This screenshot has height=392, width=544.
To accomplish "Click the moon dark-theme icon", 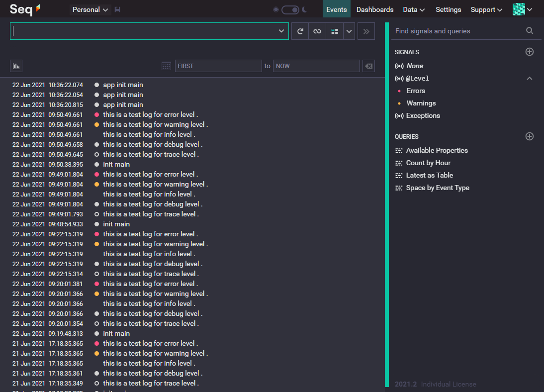I will pos(304,10).
